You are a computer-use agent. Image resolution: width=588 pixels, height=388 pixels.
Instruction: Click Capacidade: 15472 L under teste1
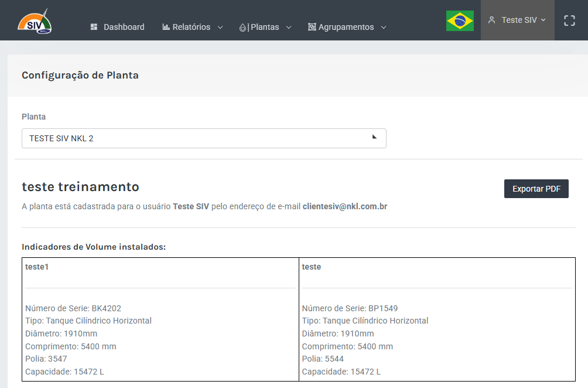coord(64,372)
